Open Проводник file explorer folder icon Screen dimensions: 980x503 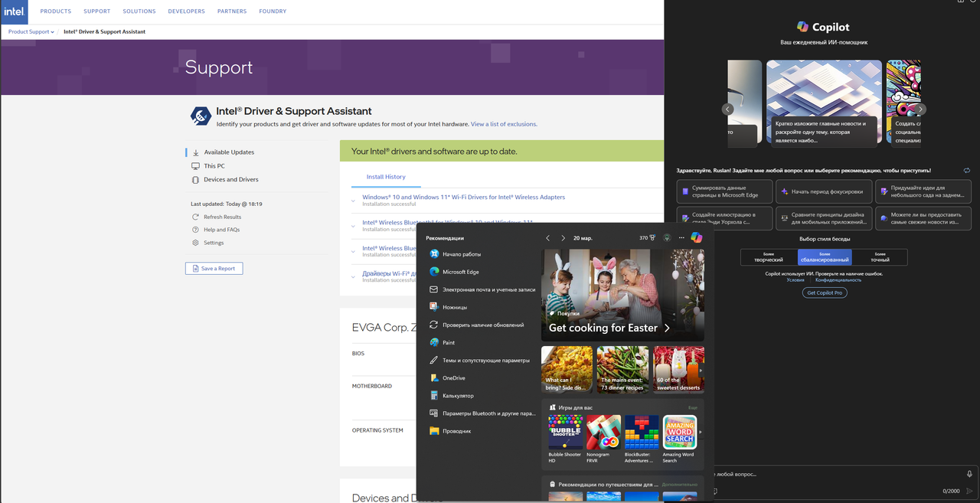[434, 431]
